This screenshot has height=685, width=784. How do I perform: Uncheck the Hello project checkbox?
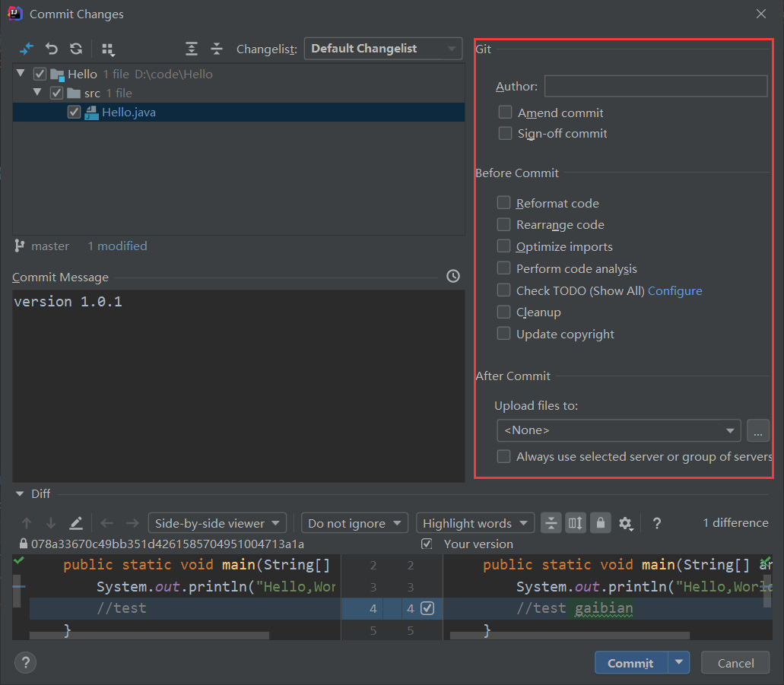point(40,74)
